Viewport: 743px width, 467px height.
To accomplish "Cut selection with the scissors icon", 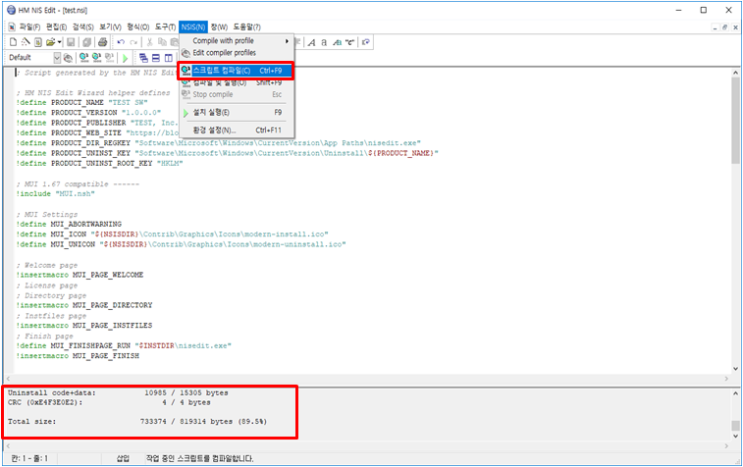I will click(150, 42).
